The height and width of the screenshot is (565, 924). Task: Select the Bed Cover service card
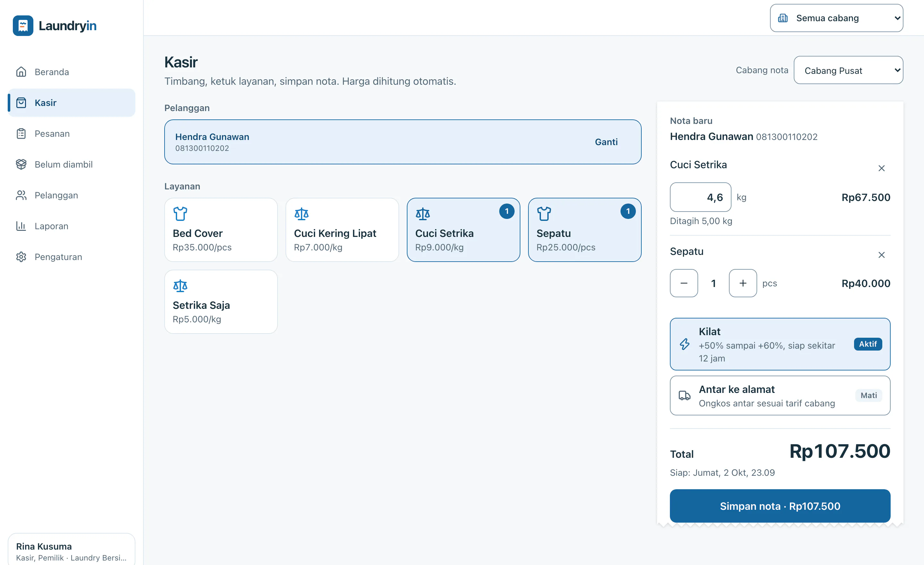pos(221,230)
